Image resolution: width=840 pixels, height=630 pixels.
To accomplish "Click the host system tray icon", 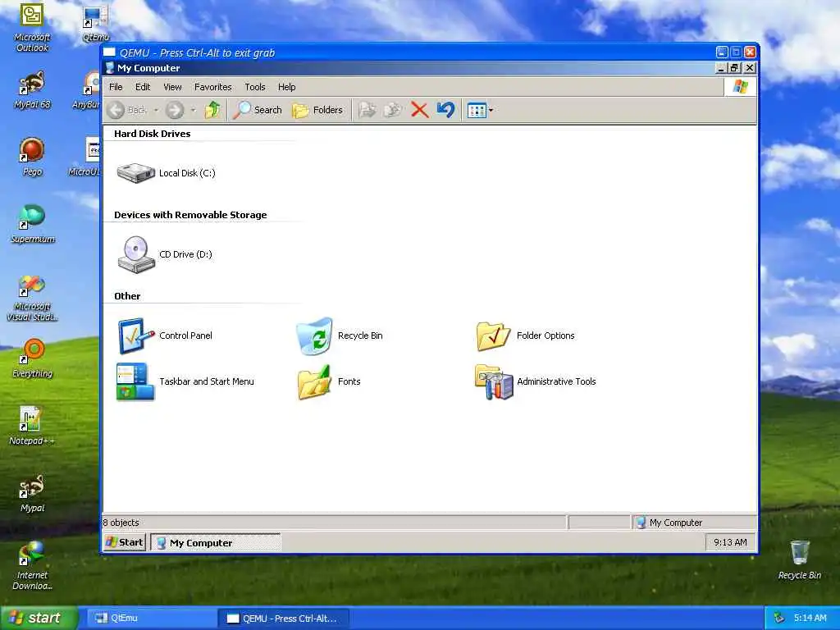I will click(779, 619).
